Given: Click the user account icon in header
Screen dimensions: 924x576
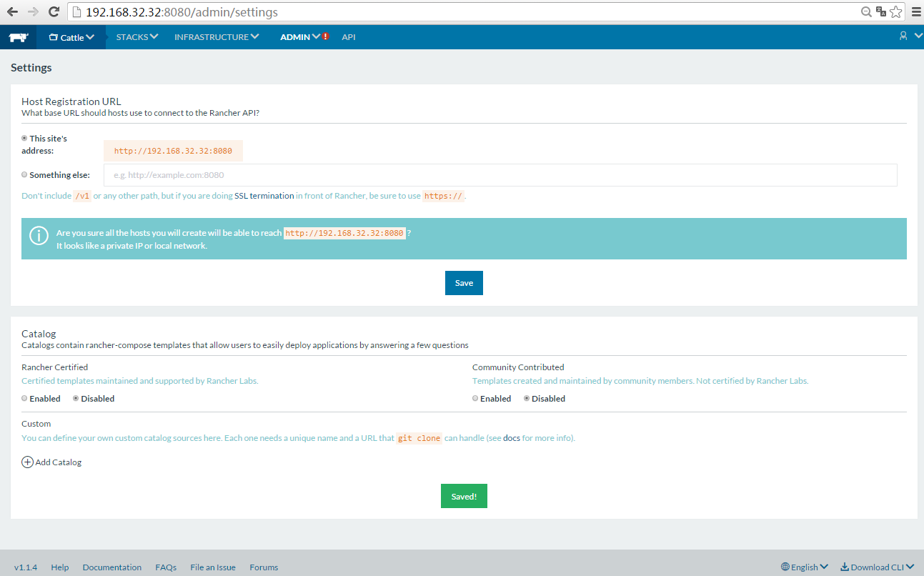Looking at the screenshot, I should pyautogui.click(x=903, y=36).
